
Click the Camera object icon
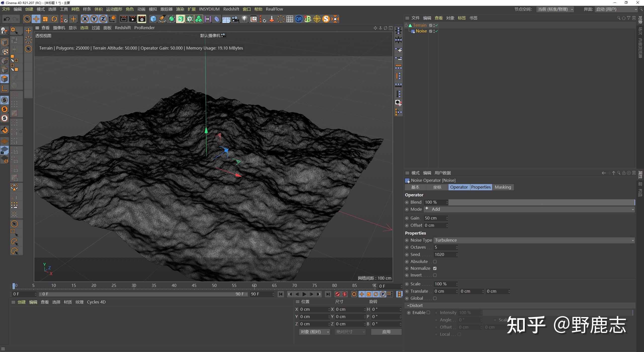tap(235, 19)
